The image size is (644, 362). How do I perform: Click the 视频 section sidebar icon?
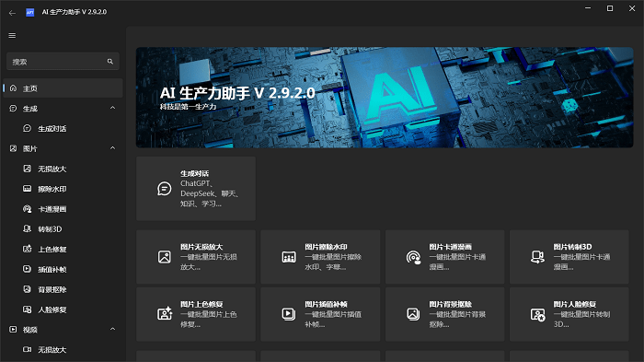pyautogui.click(x=13, y=330)
